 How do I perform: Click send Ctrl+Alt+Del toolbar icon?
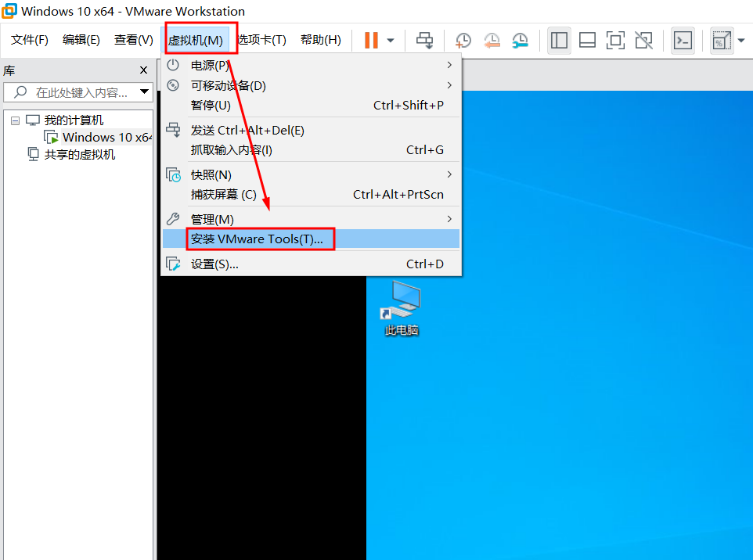click(x=424, y=41)
